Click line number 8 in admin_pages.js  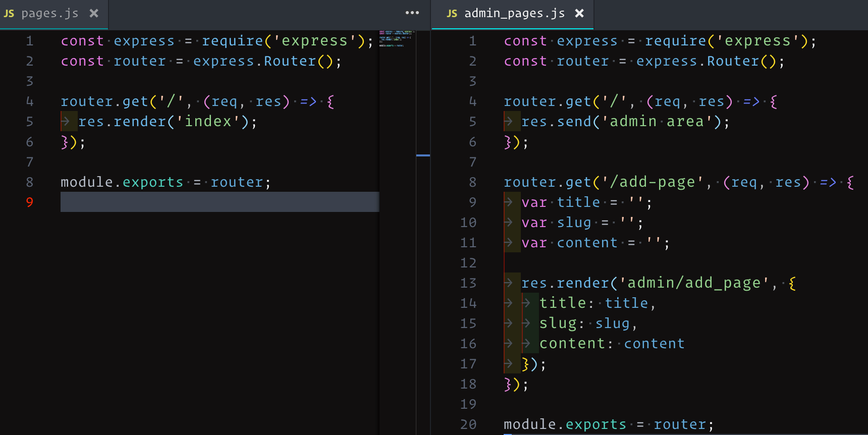click(x=473, y=182)
